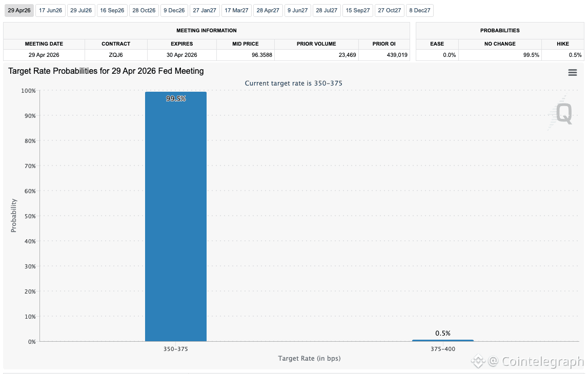Click the 96.3588 mid price cell

245,55
